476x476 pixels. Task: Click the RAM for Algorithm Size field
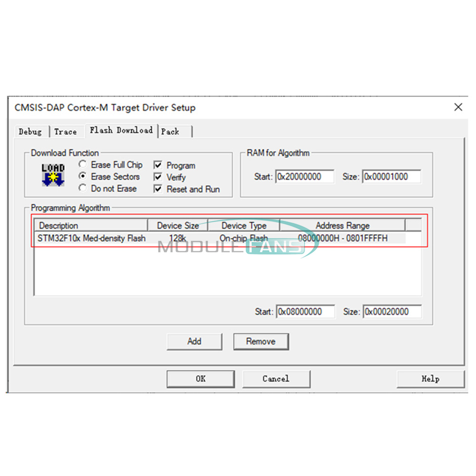392,177
